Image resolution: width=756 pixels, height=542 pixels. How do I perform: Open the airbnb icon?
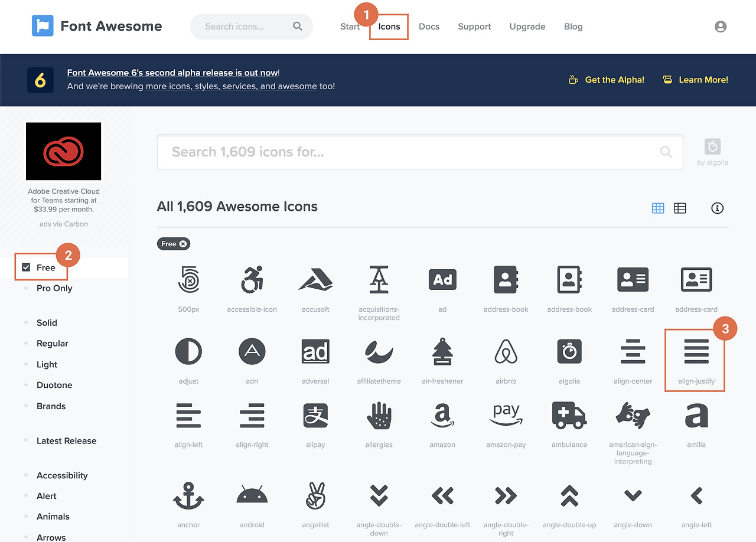(506, 351)
